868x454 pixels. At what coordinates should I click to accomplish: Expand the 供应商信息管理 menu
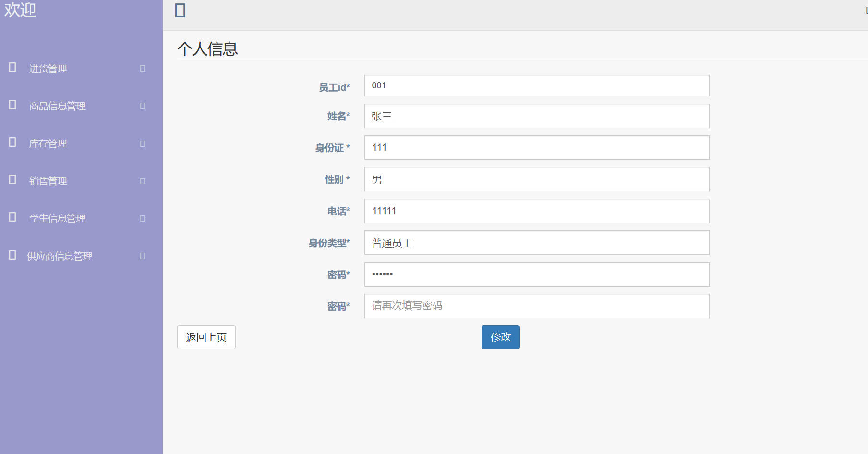pyautogui.click(x=142, y=256)
